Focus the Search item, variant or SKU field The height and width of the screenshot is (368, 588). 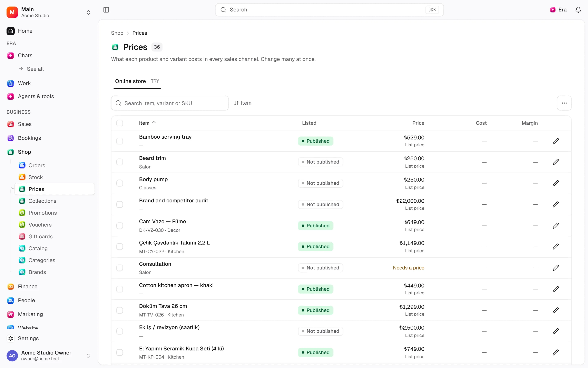(170, 103)
